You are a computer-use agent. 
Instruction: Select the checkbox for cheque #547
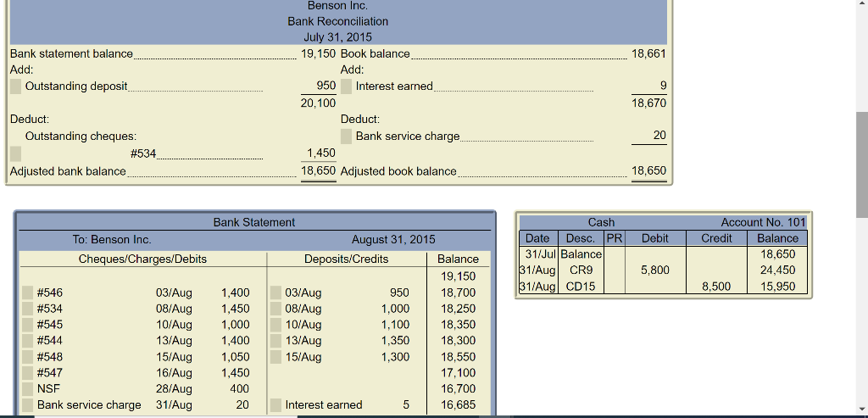click(x=28, y=373)
